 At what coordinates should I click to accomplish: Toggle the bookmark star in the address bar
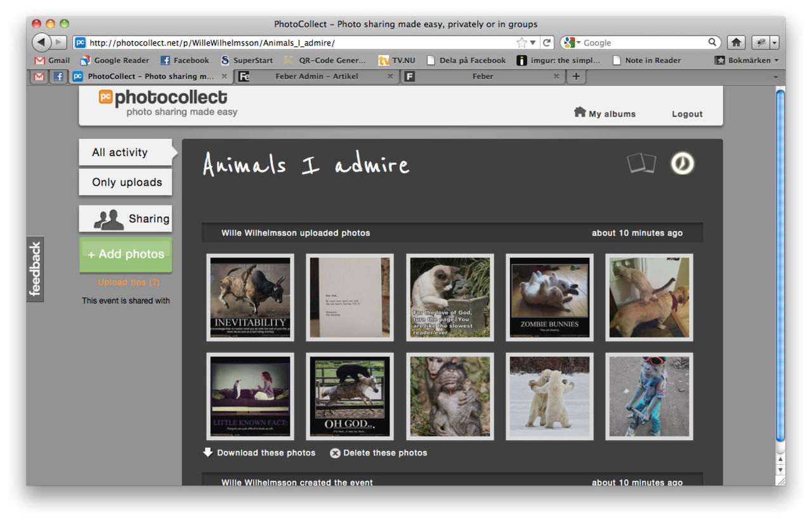[520, 42]
